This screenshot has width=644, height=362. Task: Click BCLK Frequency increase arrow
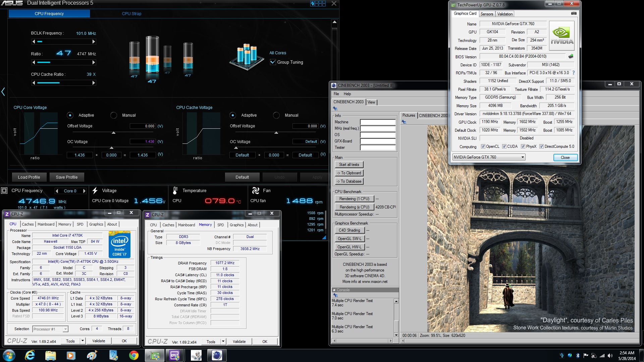tap(94, 42)
